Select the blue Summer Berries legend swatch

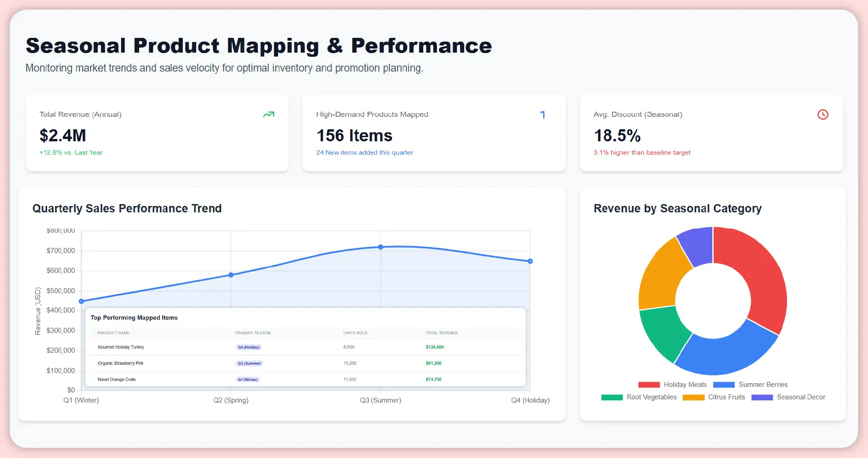click(x=723, y=384)
